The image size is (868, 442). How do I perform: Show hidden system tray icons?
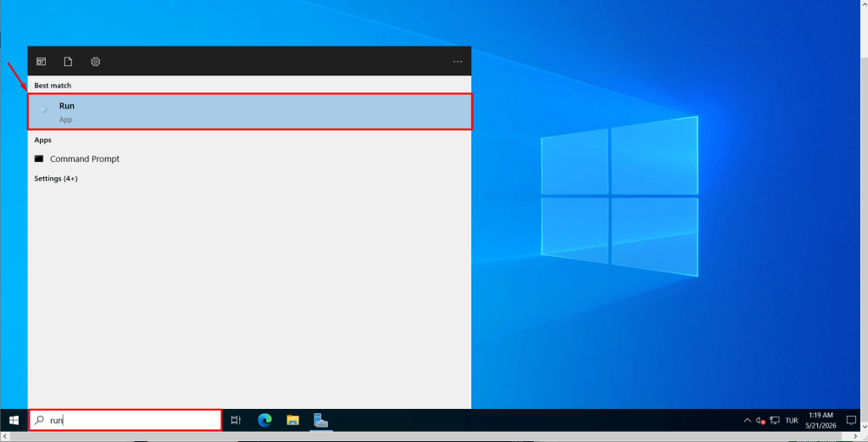pos(747,421)
